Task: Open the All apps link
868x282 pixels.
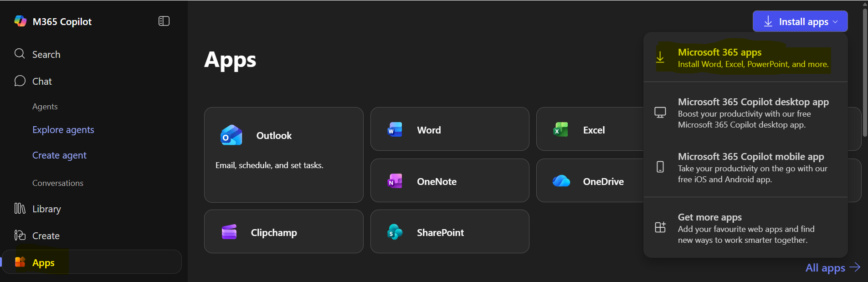Action: [x=825, y=268]
